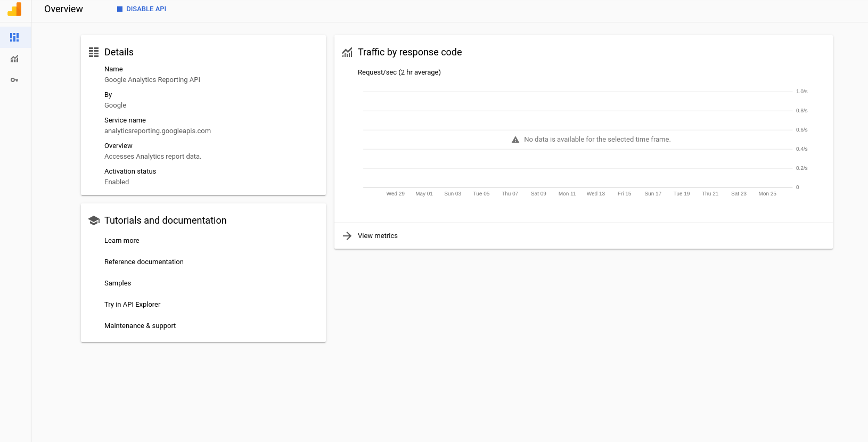Open the Learn more link

[x=121, y=241]
